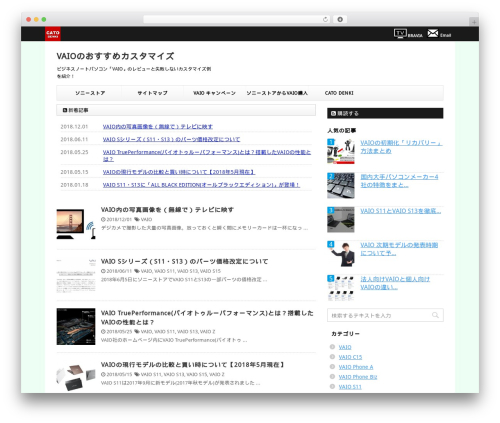Screen dimensions: 500x423
Task: Open the ソニーストア menu item
Action: [x=90, y=93]
